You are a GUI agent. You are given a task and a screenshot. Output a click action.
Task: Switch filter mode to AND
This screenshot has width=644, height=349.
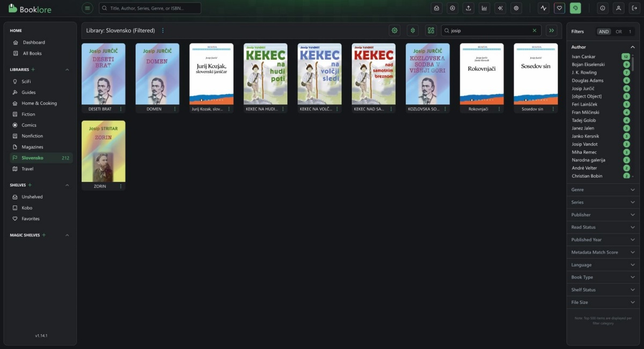click(604, 32)
